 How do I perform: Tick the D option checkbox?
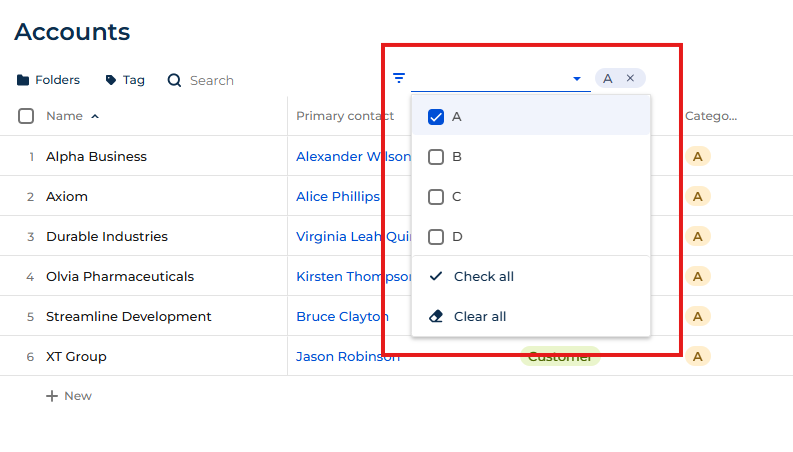pos(436,237)
